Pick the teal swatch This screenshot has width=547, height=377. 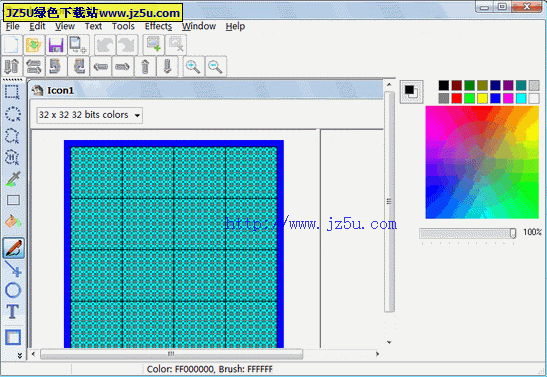521,85
